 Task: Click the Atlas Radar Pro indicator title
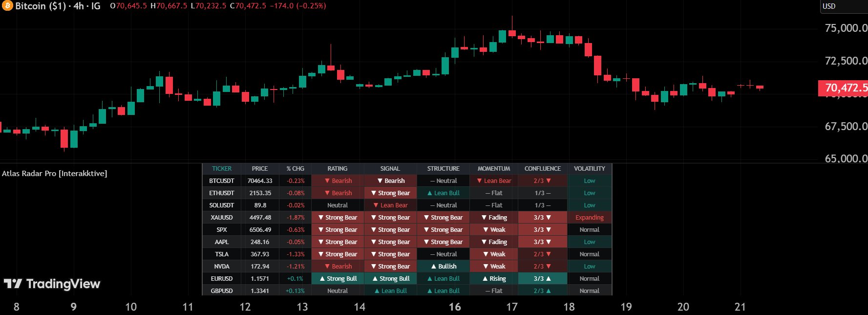point(54,174)
